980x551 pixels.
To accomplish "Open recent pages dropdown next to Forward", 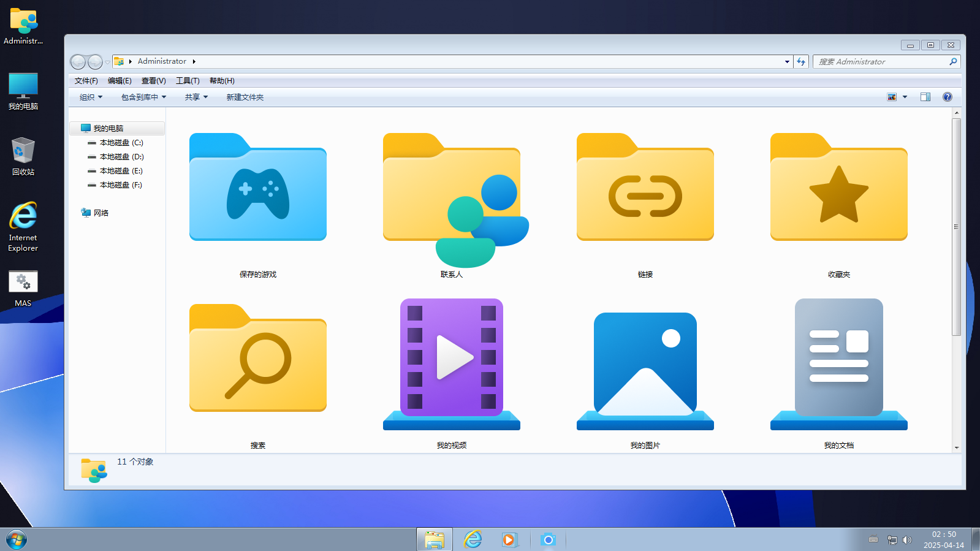I will 107,63.
